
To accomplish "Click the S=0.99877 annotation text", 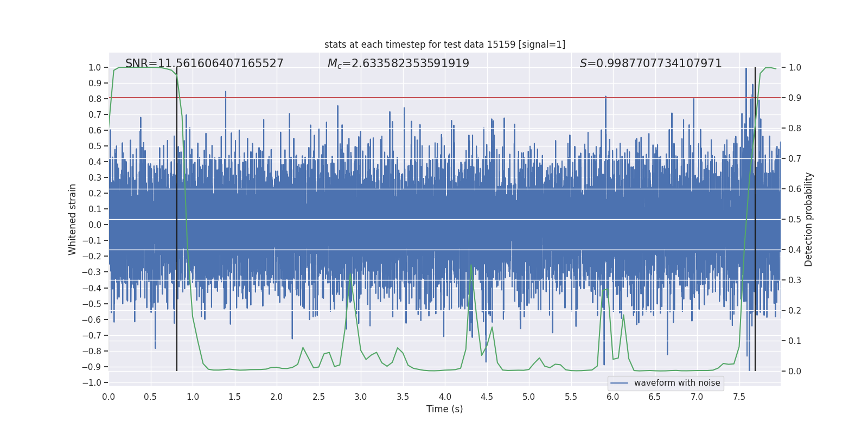I will pyautogui.click(x=651, y=63).
